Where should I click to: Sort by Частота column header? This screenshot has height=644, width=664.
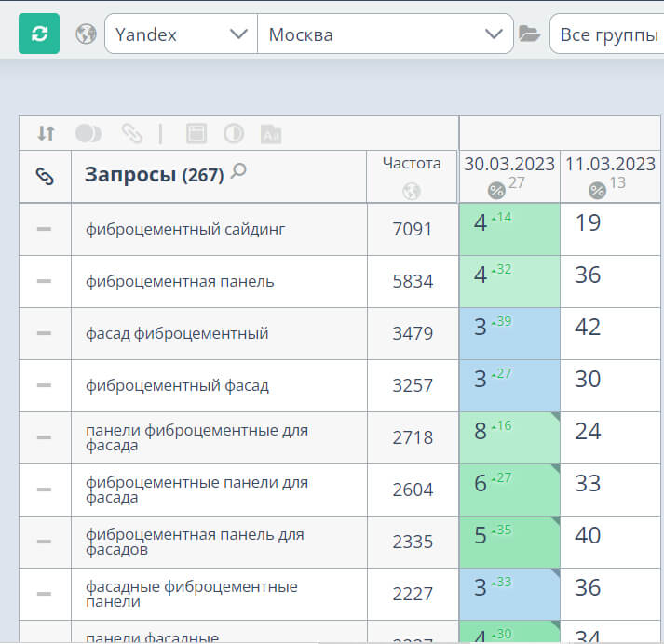[412, 164]
